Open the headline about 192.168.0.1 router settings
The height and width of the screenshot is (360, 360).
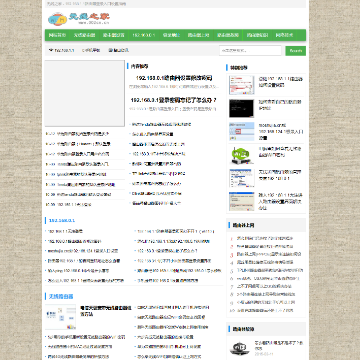[x=174, y=78]
